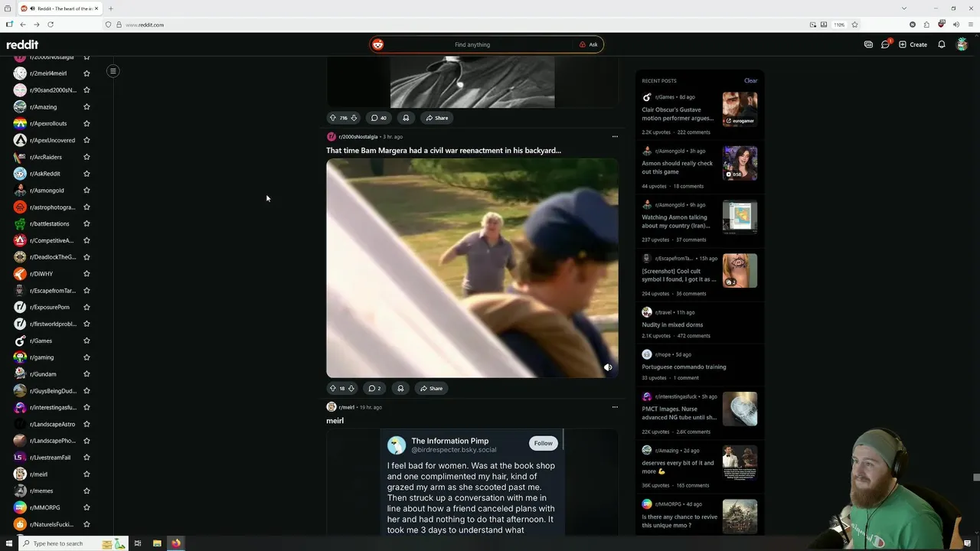Open overflow menu for Bam Margera post
Viewport: 980px width, 551px height.
point(615,137)
